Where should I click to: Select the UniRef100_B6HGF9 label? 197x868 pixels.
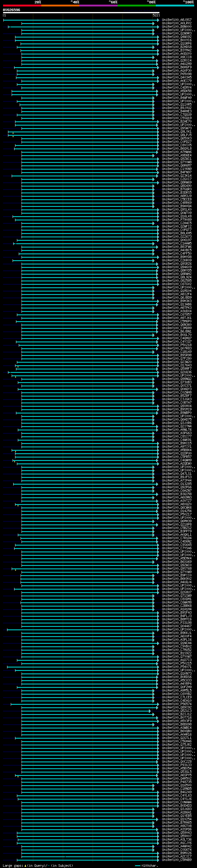177,67
